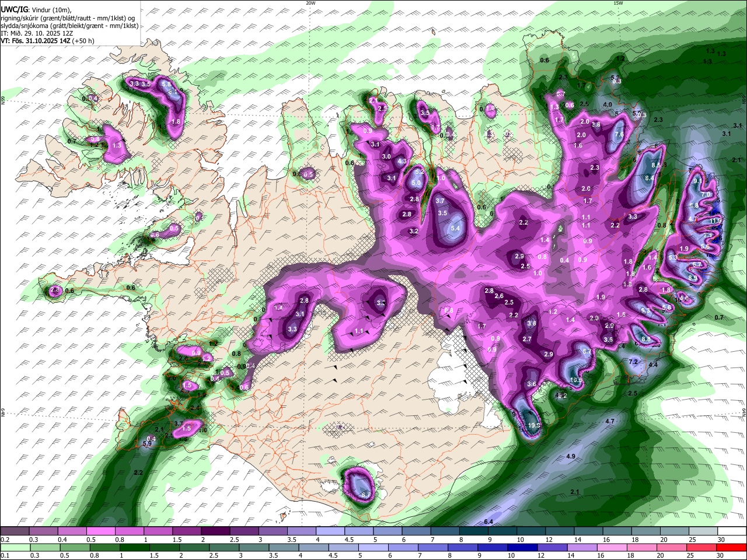
Task: Select the "5.0" value in the northern mountains
Action: click(416, 183)
